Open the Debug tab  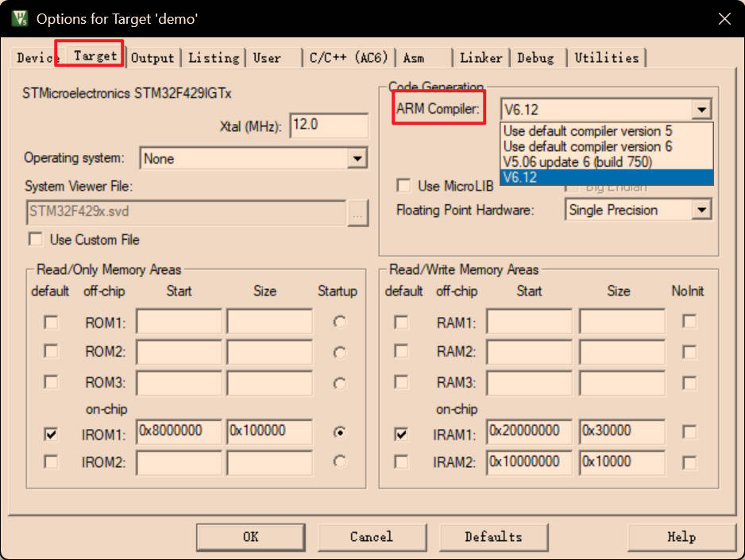pos(535,58)
